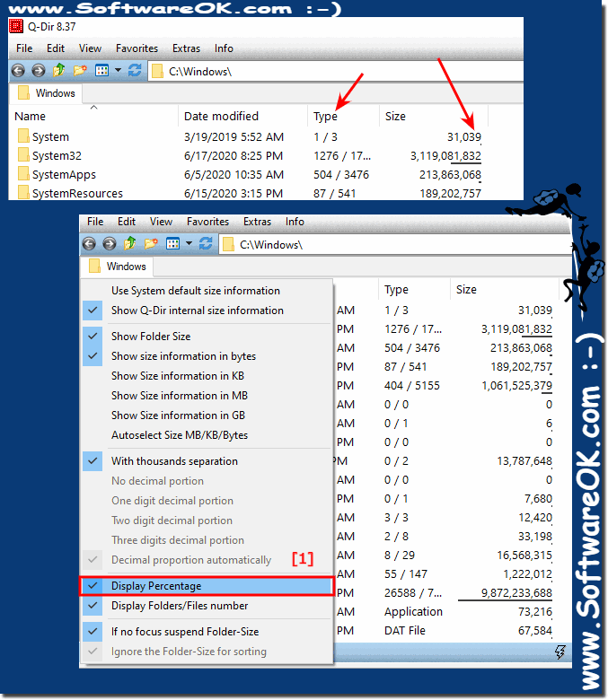Click new folder icon in upper window toolbar
Image resolution: width=608 pixels, height=700 pixels.
[x=80, y=71]
